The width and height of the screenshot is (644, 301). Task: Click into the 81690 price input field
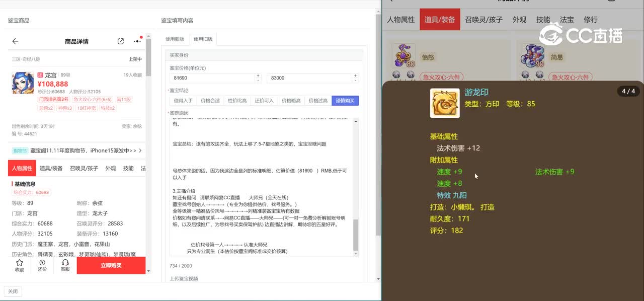[211, 78]
